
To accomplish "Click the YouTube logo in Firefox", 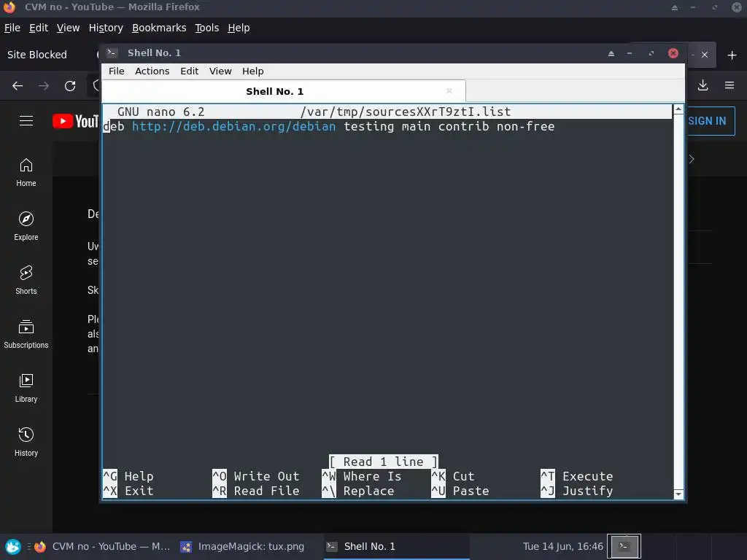I will [x=75, y=121].
